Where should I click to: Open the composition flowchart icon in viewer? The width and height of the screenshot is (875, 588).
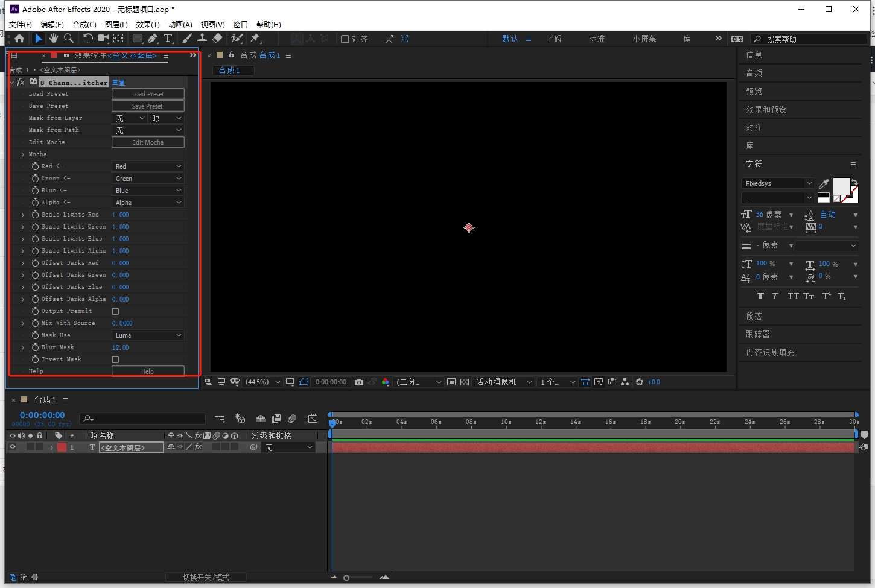click(625, 382)
